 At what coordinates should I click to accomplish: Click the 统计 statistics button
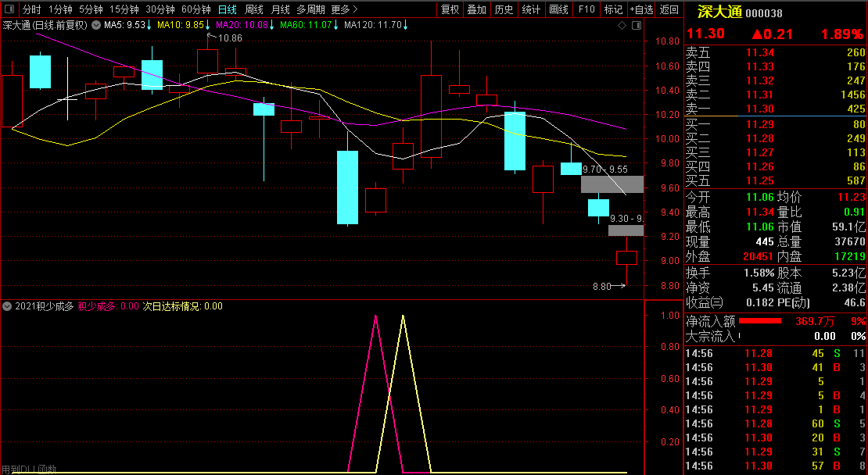(x=531, y=9)
